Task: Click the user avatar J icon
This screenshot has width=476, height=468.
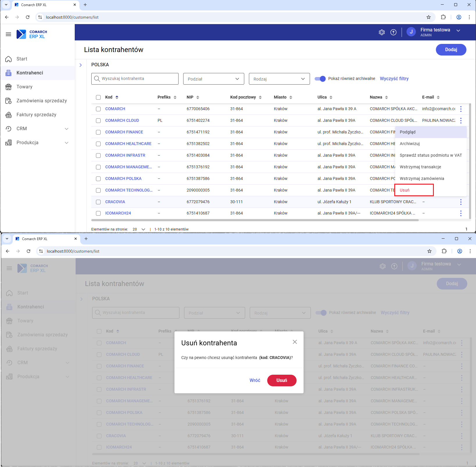Action: [411, 32]
